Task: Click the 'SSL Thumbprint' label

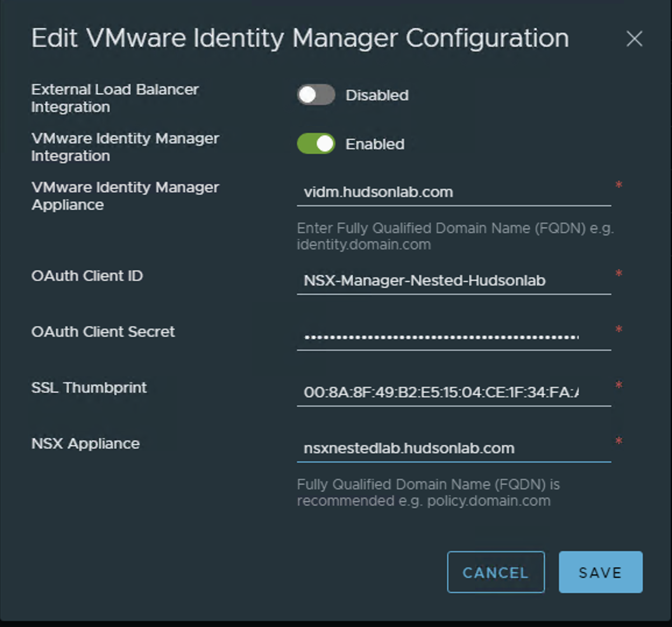Action: pos(89,388)
